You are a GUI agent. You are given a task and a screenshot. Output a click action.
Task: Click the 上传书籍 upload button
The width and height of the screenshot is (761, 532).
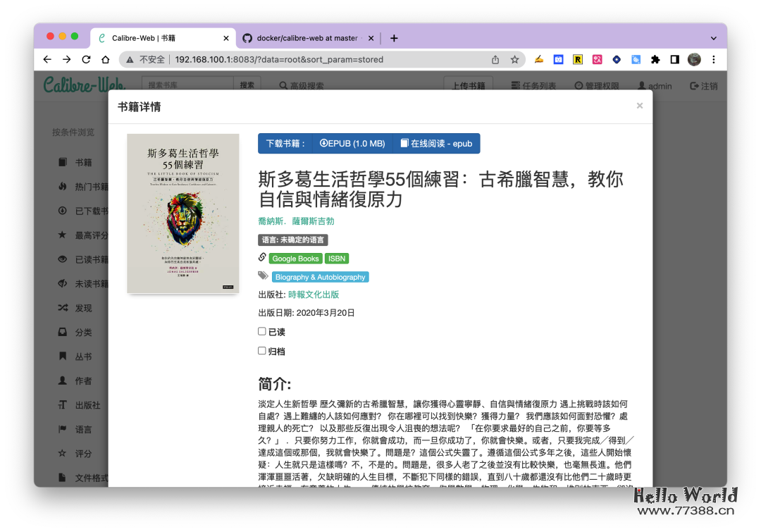[x=469, y=86]
